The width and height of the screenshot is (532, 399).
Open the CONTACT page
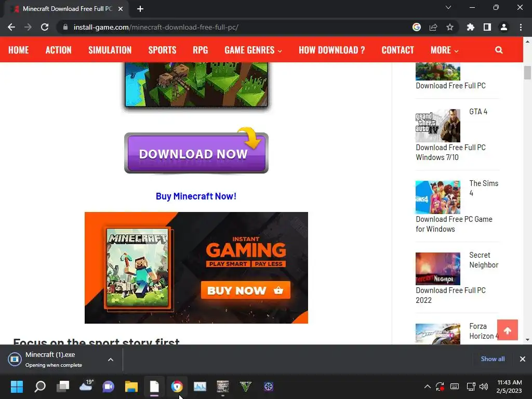[x=397, y=50]
